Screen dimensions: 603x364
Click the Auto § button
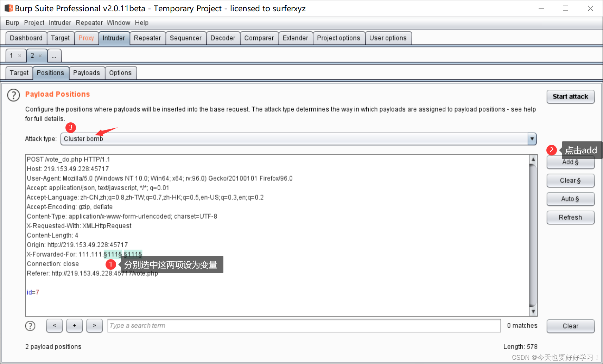[570, 199]
